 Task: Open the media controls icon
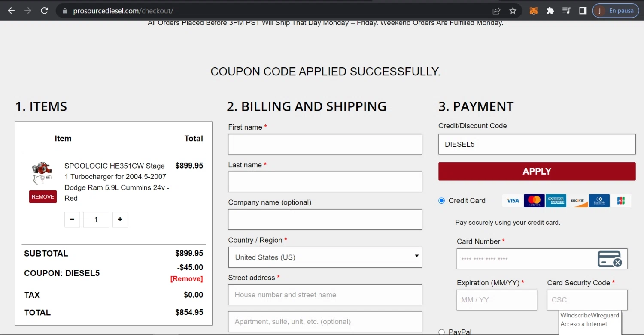click(x=566, y=11)
